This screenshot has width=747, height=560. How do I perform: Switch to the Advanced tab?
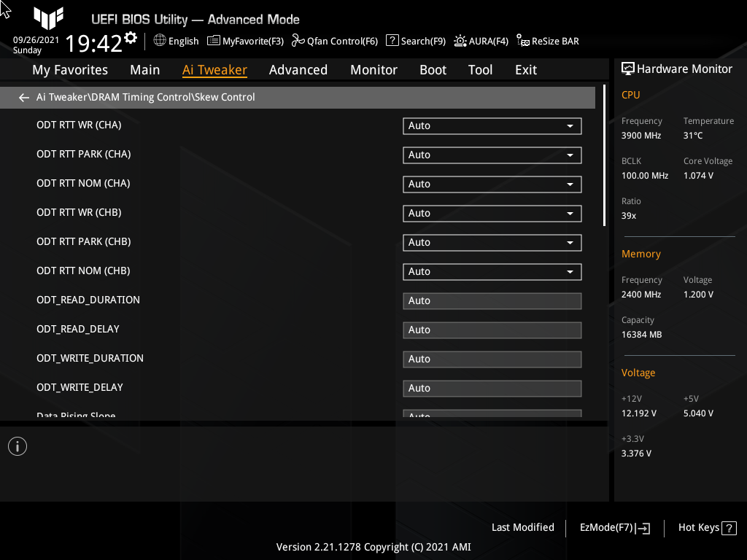(298, 69)
